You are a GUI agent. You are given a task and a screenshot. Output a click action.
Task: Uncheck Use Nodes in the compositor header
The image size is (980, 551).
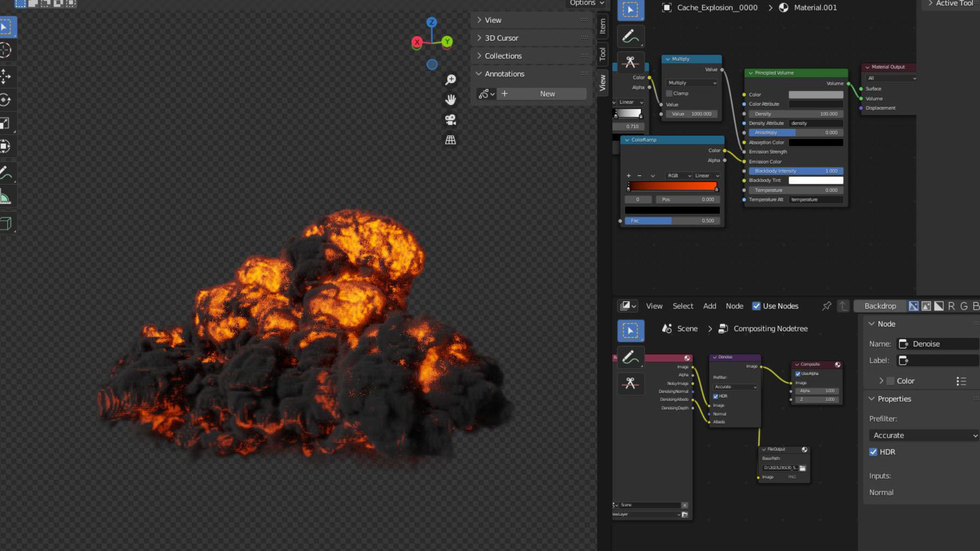coord(756,306)
